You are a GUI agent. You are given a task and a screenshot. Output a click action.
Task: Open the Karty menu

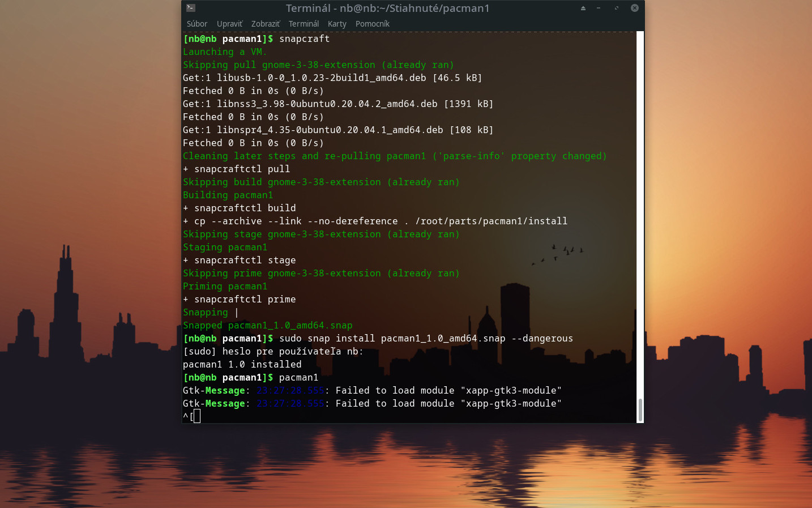(x=337, y=24)
